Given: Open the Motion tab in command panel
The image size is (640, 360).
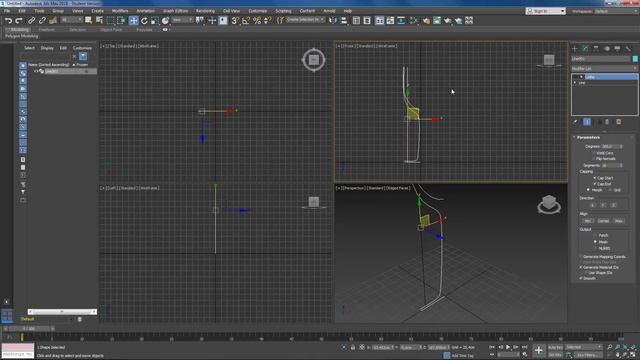Looking at the screenshot, I should pos(607,49).
